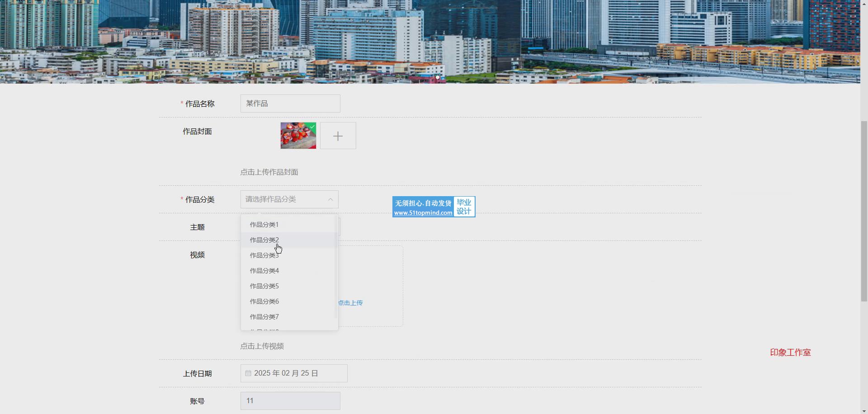Open the uploaded tomato cover thumbnail
This screenshot has height=414, width=868.
coord(298,136)
